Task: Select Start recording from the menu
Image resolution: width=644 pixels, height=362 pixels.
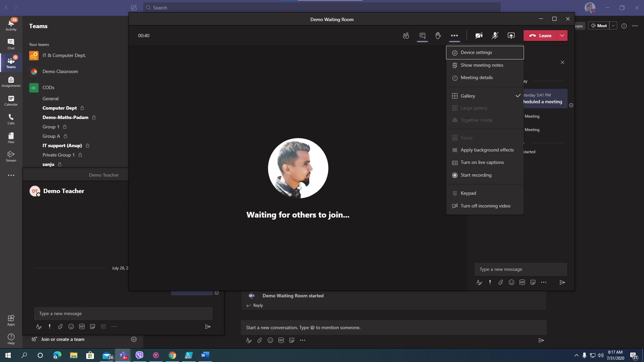Action: pyautogui.click(x=476, y=175)
